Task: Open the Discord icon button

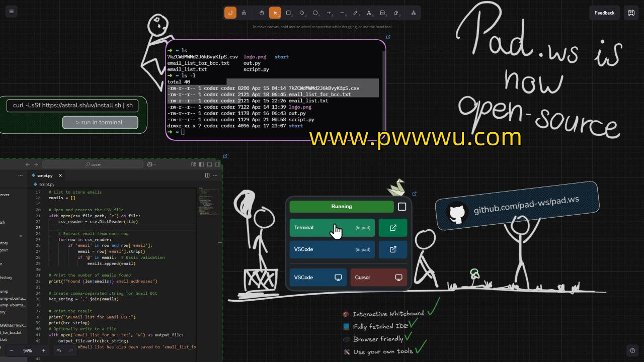Action: 631,13
